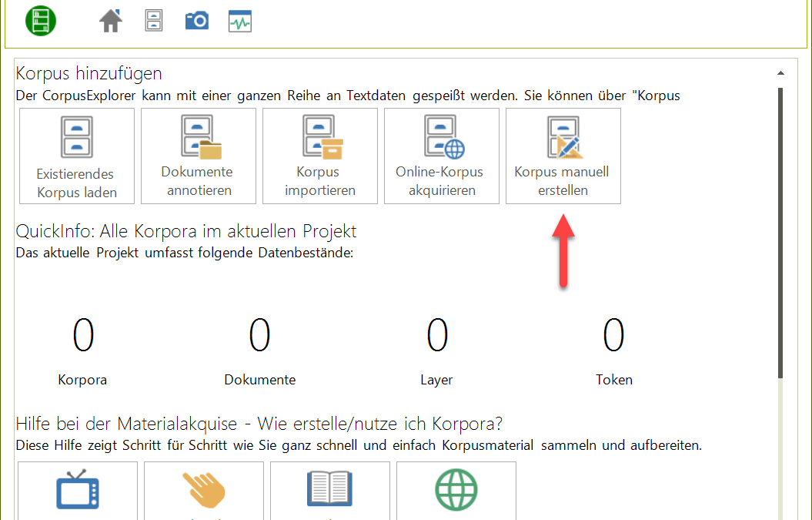Click Korpus manuell erstellen
This screenshot has width=812, height=520.
pos(563,156)
